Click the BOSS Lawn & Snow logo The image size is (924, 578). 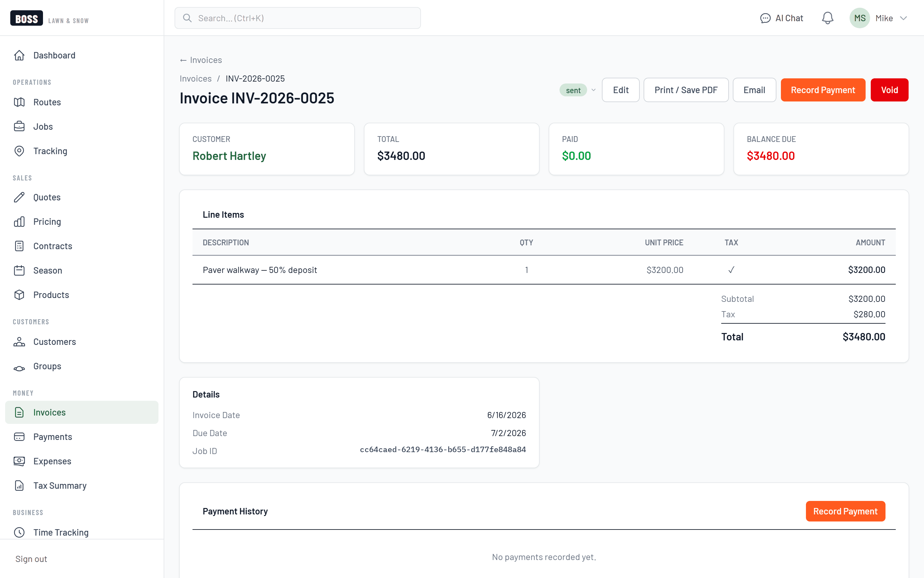pyautogui.click(x=50, y=18)
